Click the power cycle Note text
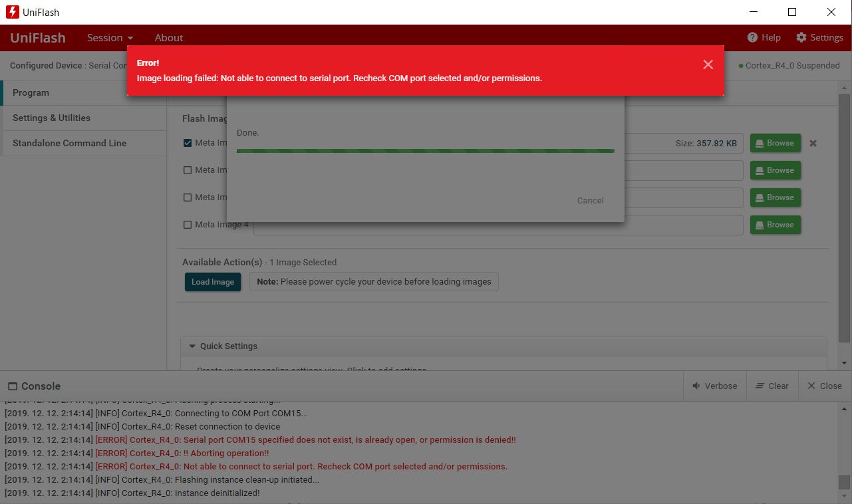The height and width of the screenshot is (504, 852). tap(374, 282)
